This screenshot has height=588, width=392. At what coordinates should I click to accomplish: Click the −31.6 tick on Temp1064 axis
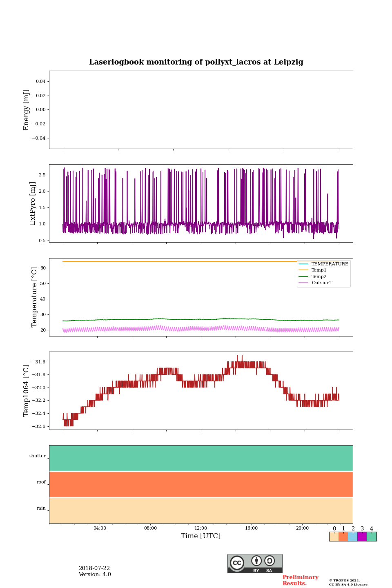pos(39,362)
